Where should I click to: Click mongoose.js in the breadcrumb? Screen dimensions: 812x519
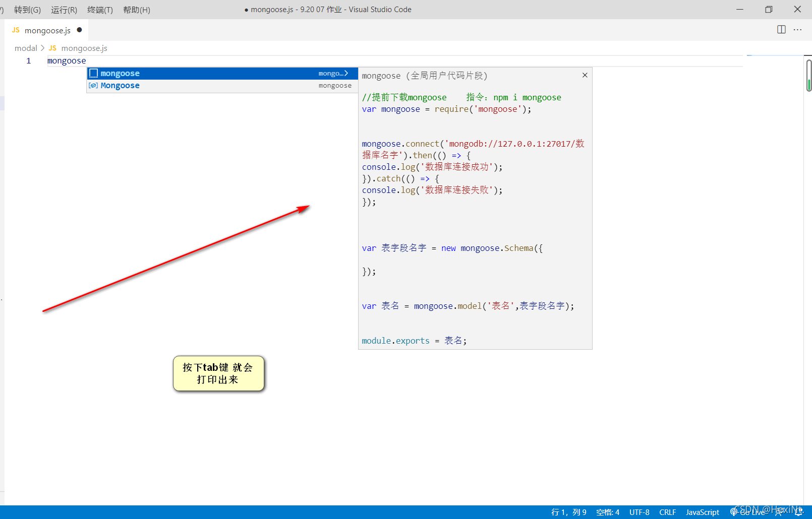coord(84,48)
